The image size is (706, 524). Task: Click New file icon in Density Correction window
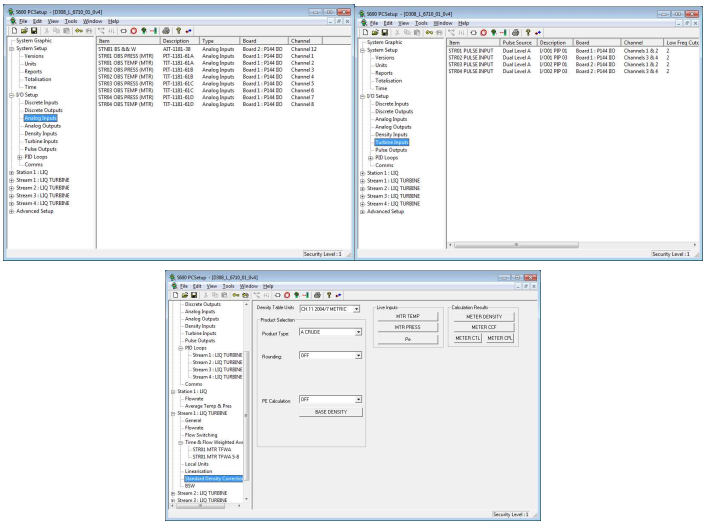pyautogui.click(x=175, y=295)
